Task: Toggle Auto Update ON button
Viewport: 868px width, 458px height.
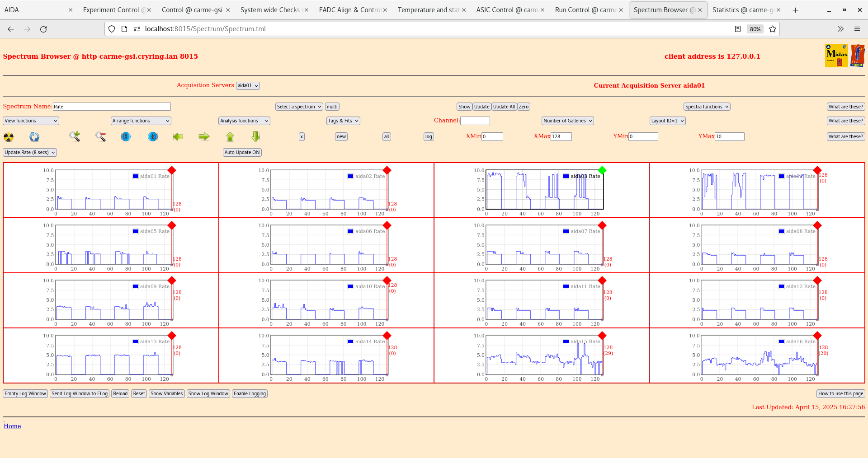Action: [x=242, y=152]
